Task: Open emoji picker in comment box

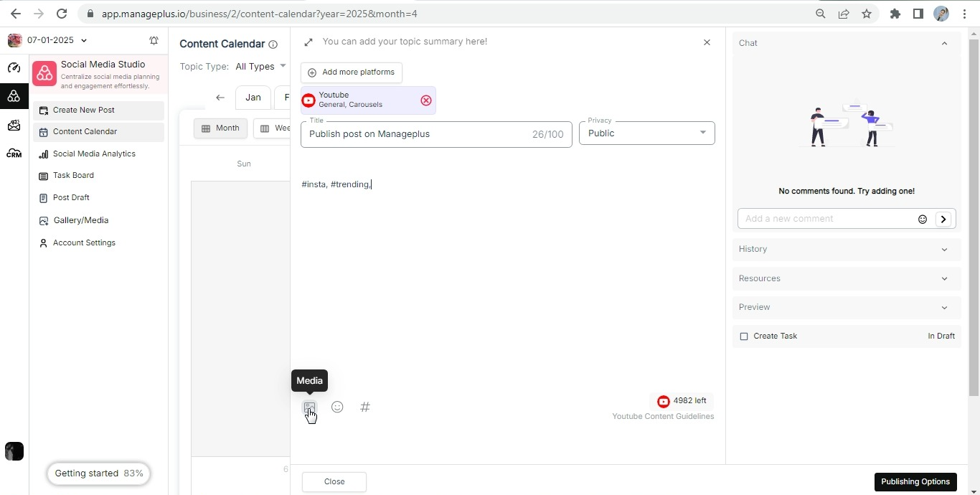Action: tap(923, 220)
